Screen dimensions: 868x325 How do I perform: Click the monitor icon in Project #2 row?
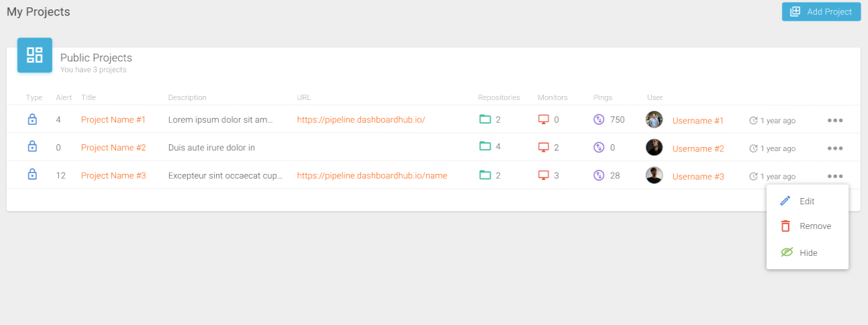click(544, 148)
